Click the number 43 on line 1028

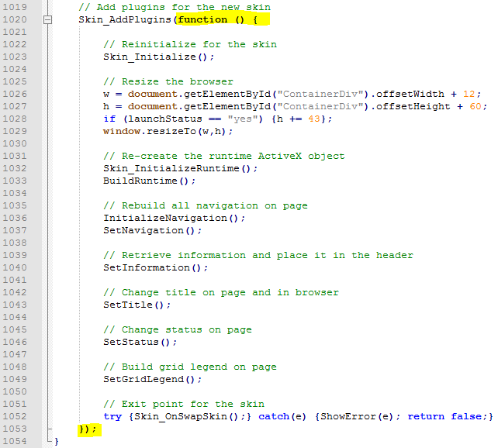[x=314, y=119]
